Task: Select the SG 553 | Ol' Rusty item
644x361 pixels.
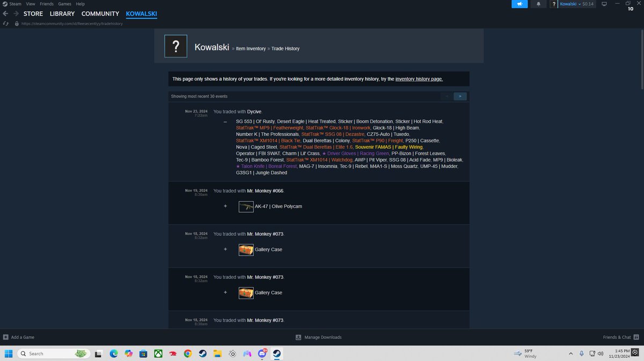Action: pos(255,121)
